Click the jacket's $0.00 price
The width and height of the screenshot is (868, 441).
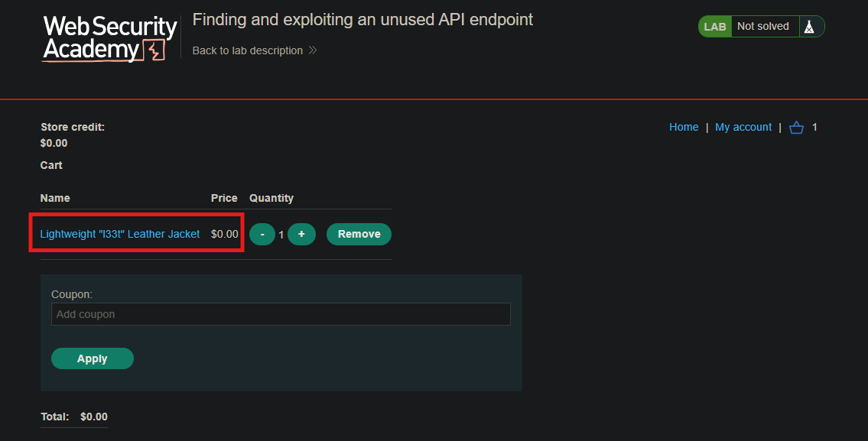click(x=225, y=234)
